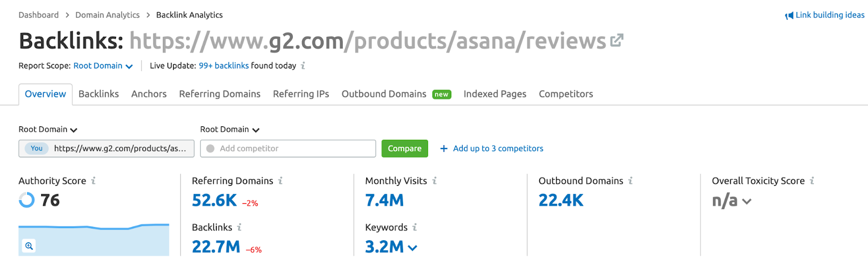Viewport: 868px width, 271px height.
Task: Click info icon beside Overall Toxicity Score
Action: click(812, 181)
